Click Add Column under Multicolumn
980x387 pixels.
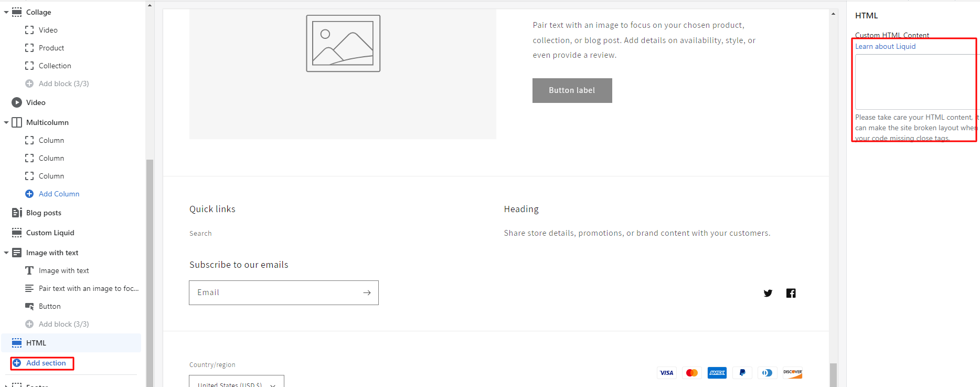(59, 194)
